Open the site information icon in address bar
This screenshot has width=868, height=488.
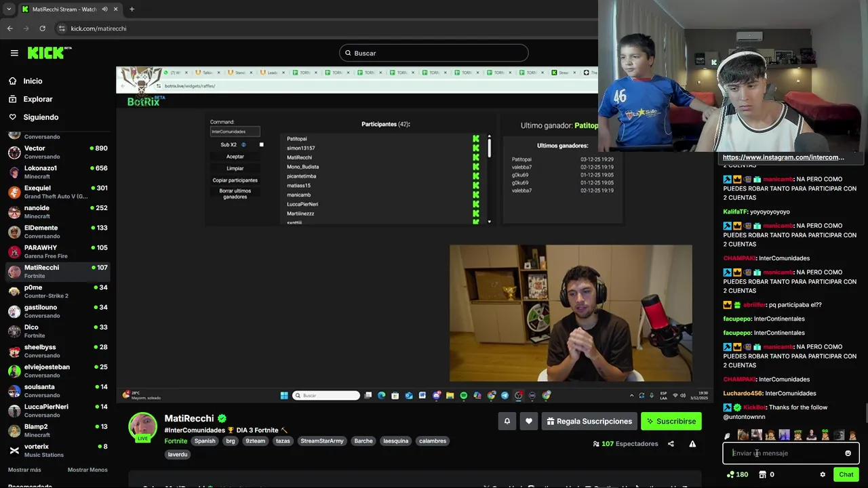[62, 28]
